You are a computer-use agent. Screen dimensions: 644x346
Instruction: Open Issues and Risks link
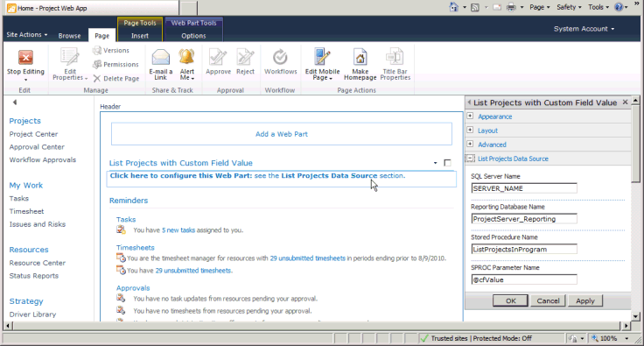click(38, 224)
